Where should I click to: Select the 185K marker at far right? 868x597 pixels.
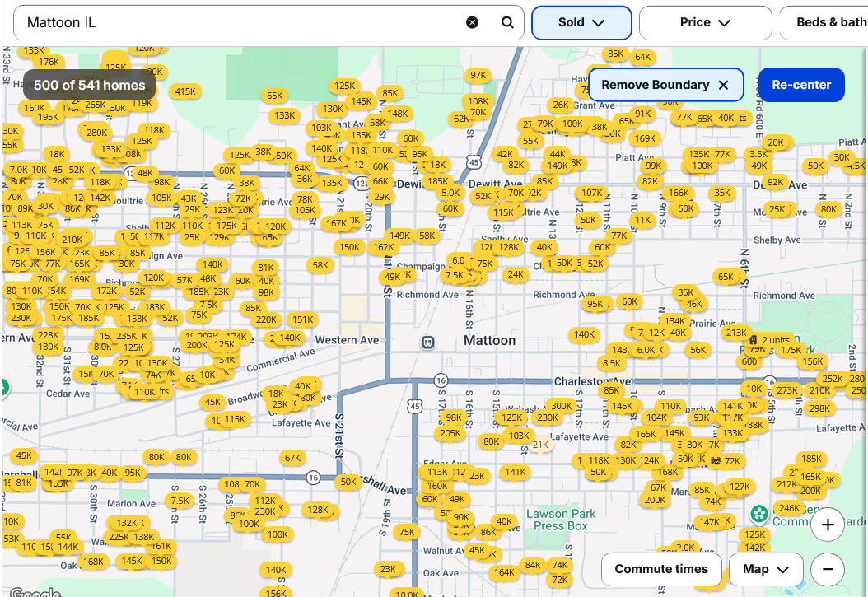[811, 458]
